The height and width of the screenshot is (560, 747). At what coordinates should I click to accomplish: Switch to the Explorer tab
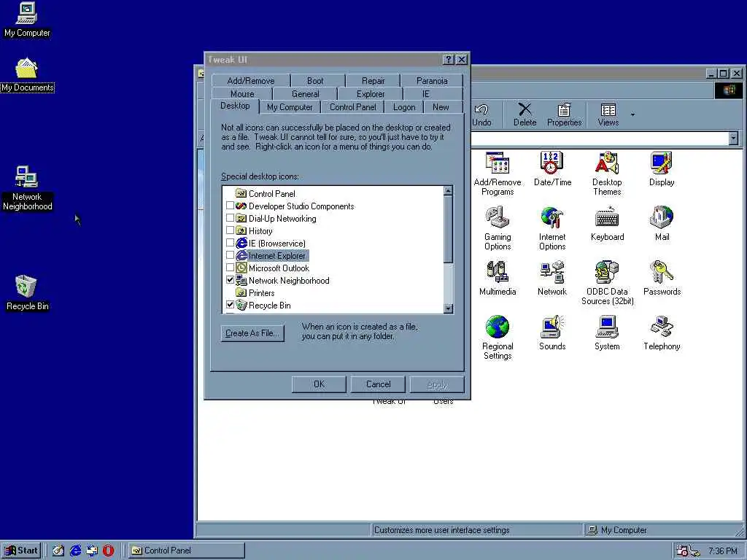[x=371, y=94]
